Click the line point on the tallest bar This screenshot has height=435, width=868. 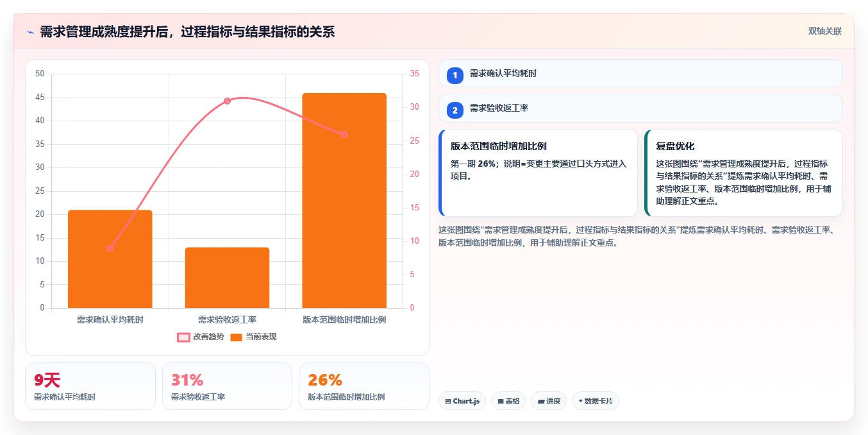(x=344, y=134)
